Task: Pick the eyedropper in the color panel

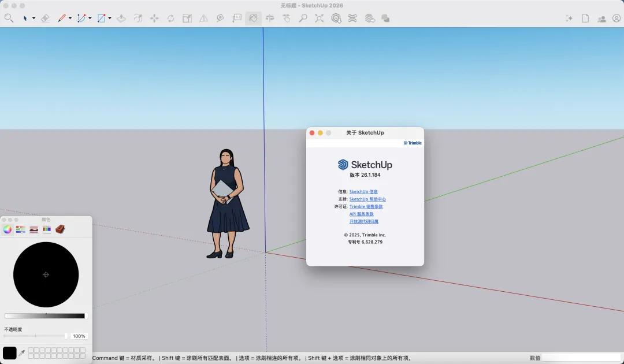Action: (x=22, y=353)
